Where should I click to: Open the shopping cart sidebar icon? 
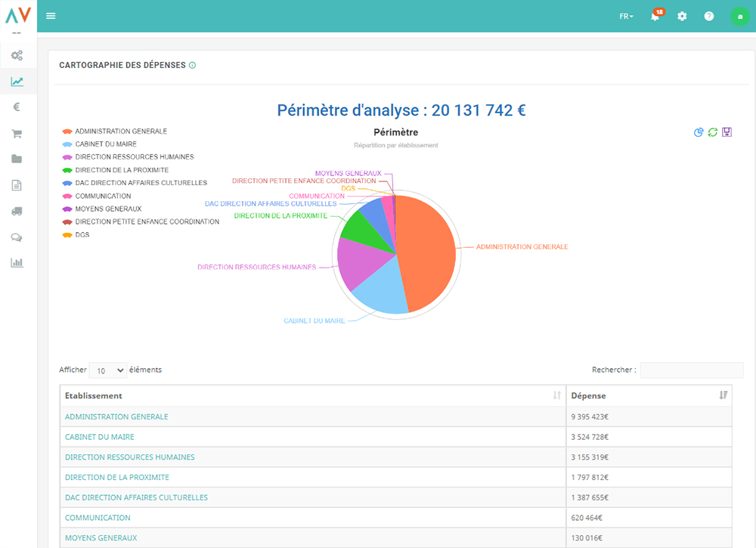pos(17,134)
